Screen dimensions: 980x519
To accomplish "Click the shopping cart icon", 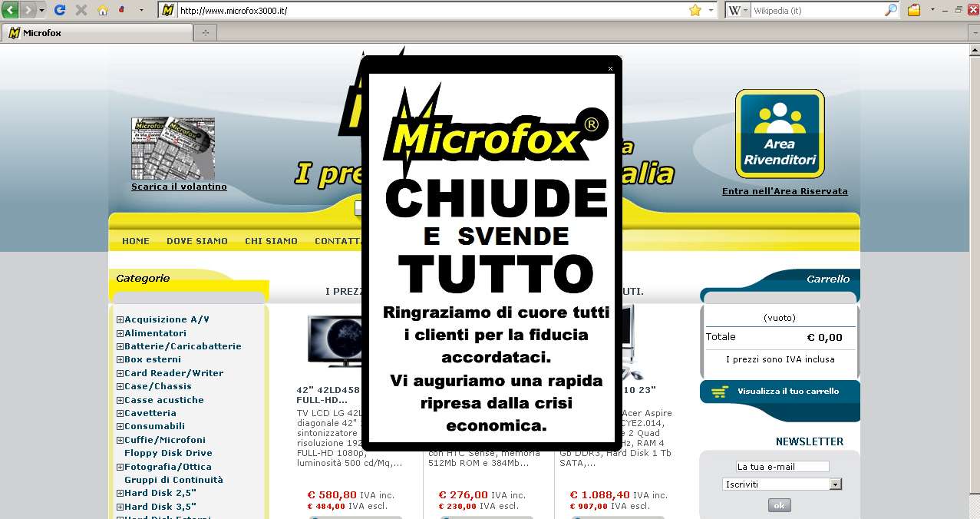I will click(x=719, y=392).
